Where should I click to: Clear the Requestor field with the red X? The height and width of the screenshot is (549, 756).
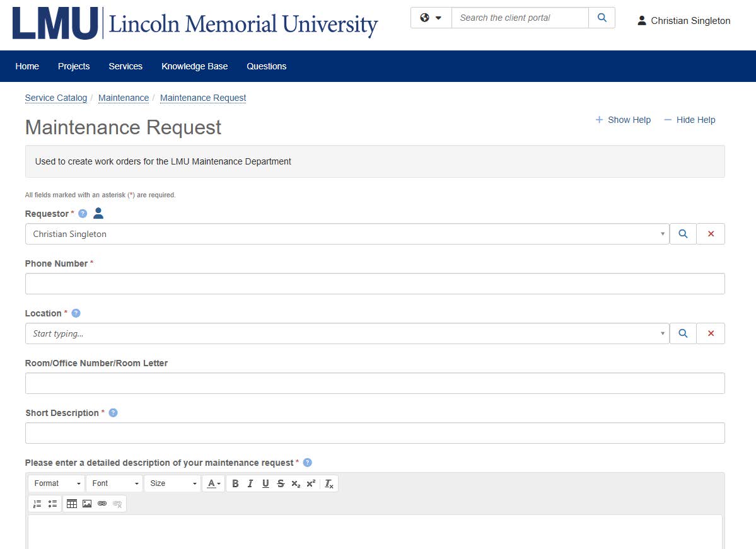pos(711,233)
